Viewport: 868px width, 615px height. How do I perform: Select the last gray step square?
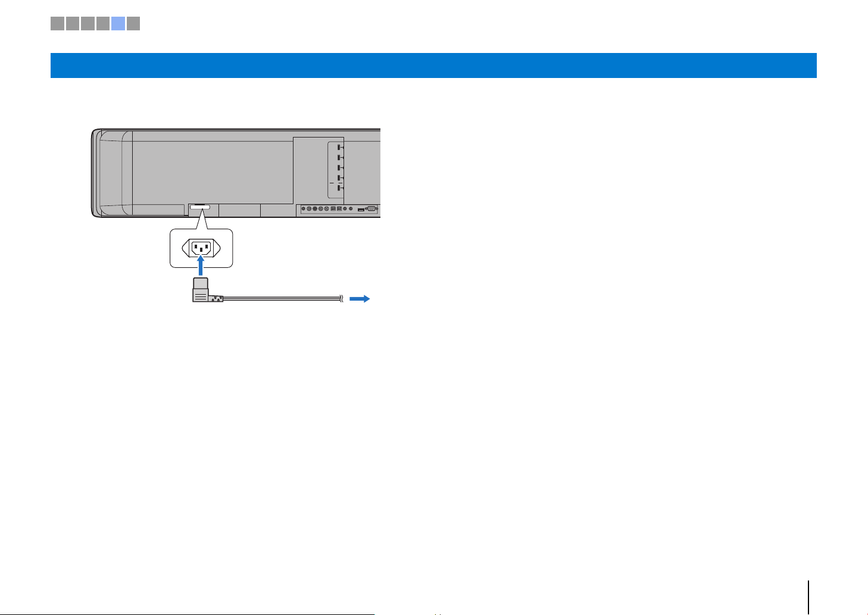(x=133, y=24)
